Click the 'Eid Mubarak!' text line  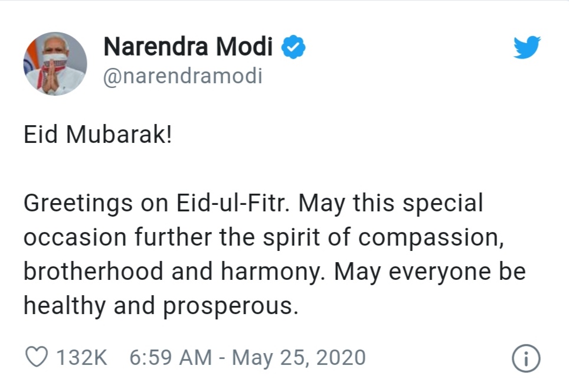point(97,135)
